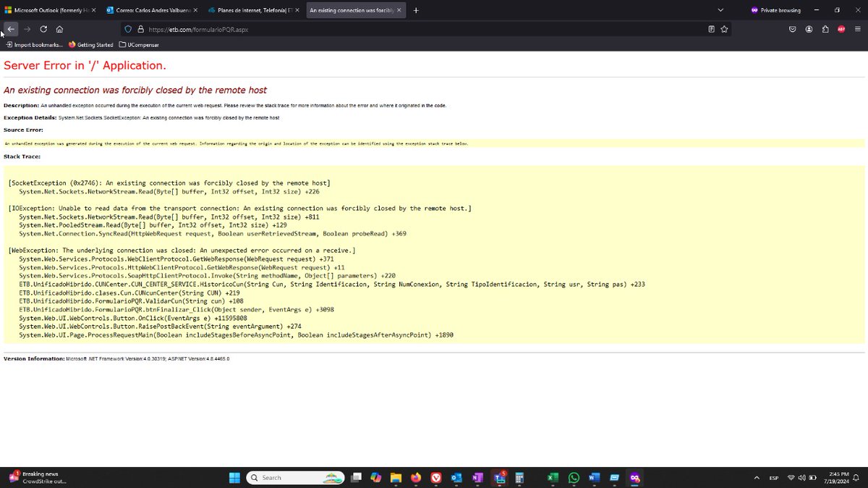868x488 pixels.
Task: Switch to Planes de internet, Telefonía tab
Action: 253,10
